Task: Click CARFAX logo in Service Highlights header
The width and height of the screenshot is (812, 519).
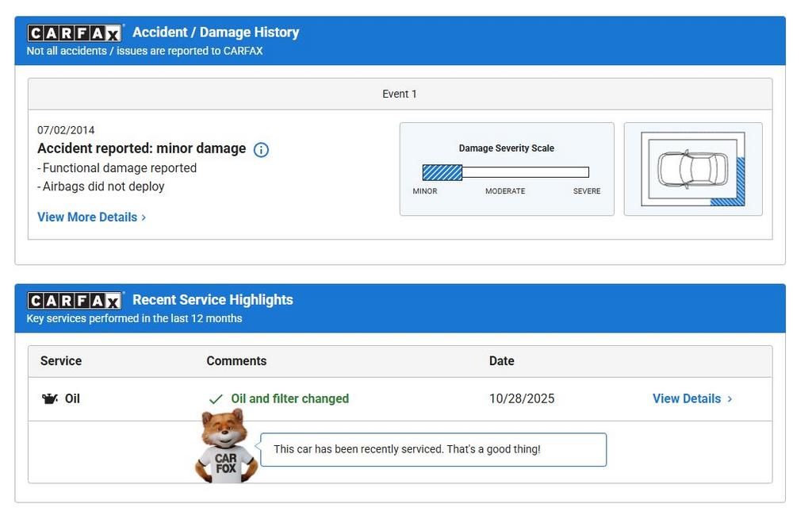Action: pos(75,300)
